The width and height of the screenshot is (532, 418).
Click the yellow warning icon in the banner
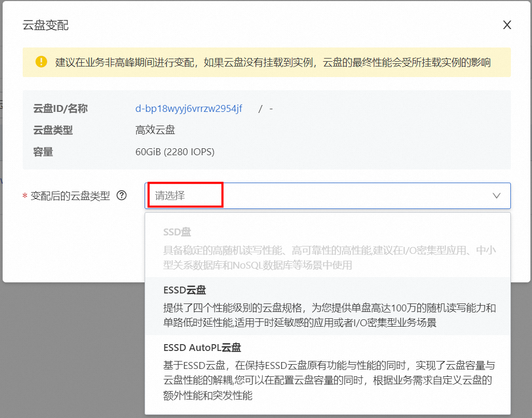(x=41, y=62)
